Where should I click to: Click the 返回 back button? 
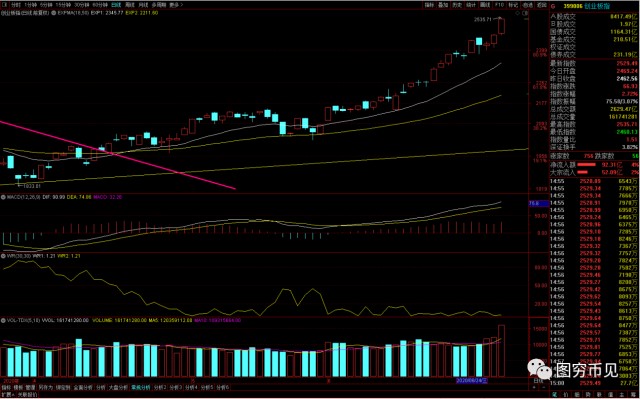(542, 5)
